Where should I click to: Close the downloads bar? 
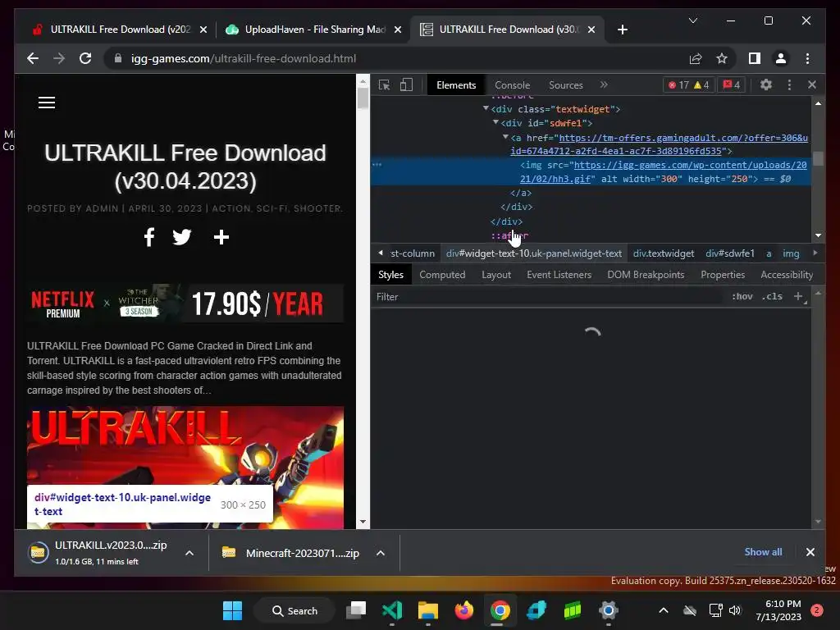(x=810, y=552)
